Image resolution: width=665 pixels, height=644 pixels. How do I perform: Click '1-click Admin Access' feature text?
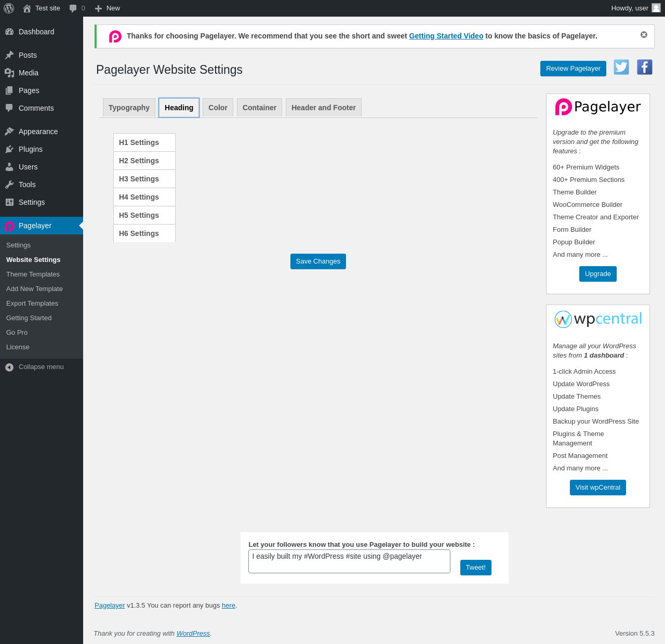[584, 372]
